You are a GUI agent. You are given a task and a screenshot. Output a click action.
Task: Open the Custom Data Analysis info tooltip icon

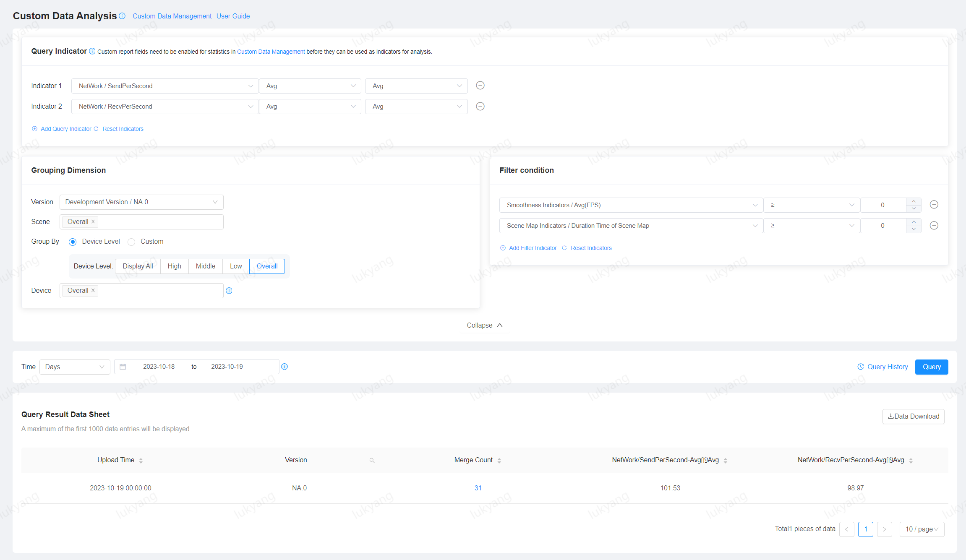tap(122, 16)
